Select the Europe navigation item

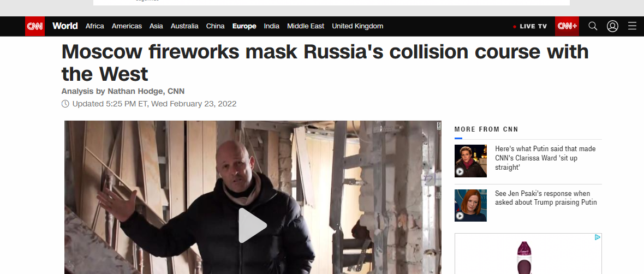(245, 26)
